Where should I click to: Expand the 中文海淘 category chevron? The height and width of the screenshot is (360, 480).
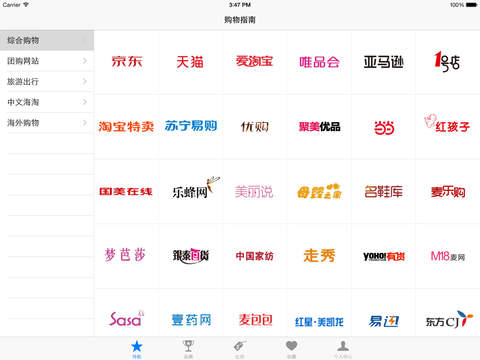pyautogui.click(x=85, y=102)
